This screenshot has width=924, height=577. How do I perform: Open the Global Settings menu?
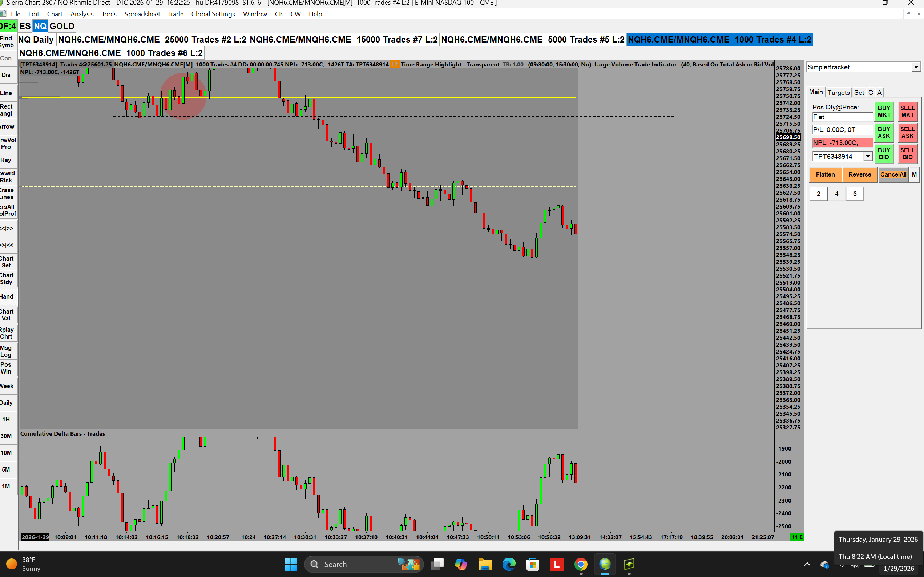point(213,14)
